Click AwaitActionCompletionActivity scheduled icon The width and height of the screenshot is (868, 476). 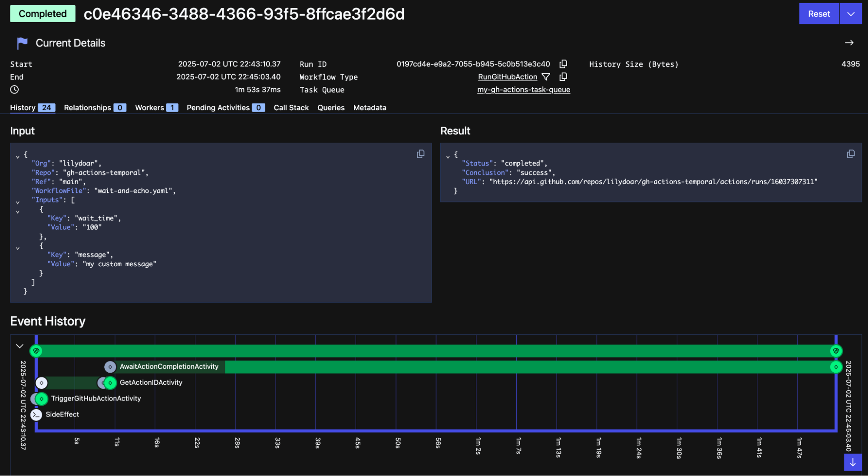[x=110, y=367]
